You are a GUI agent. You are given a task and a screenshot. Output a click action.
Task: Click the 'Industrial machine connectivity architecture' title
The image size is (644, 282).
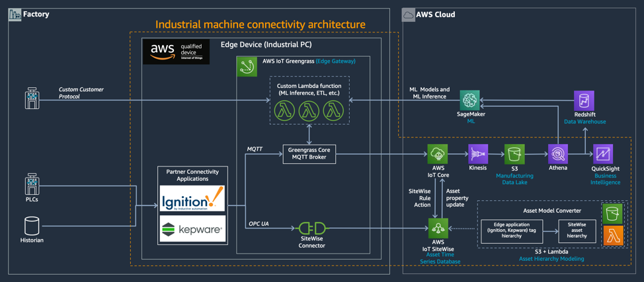261,24
